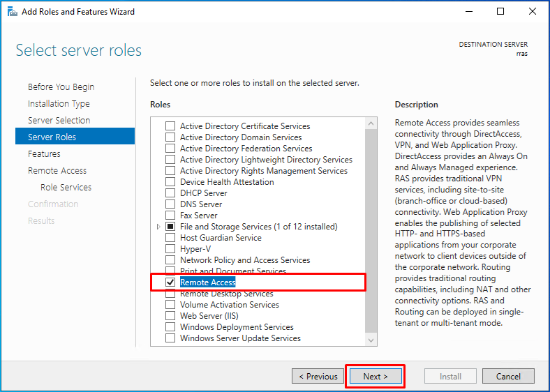Select the Host Guardian Service label
Image resolution: width=550 pixels, height=392 pixels.
(x=221, y=238)
